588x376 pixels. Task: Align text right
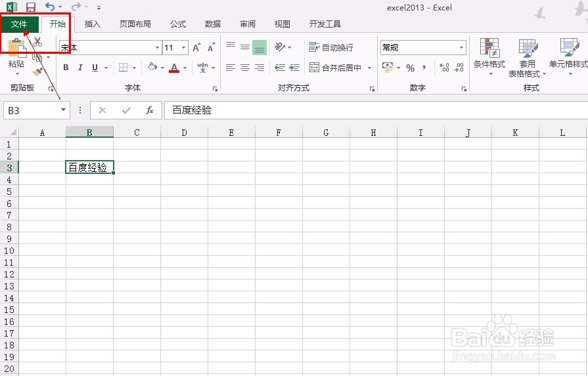pyautogui.click(x=260, y=68)
